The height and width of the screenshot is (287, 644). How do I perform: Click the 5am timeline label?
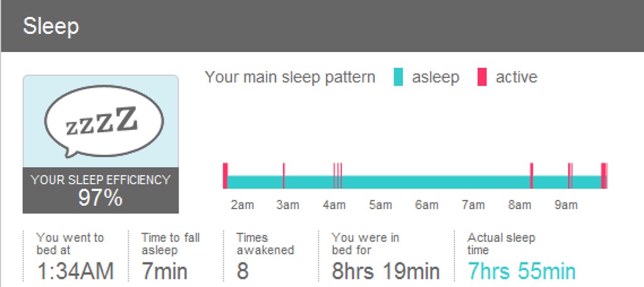380,205
